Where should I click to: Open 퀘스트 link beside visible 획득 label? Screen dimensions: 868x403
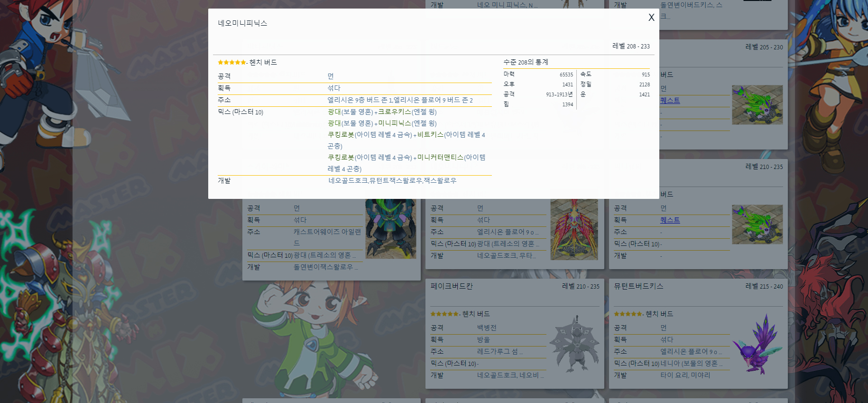coord(670,220)
